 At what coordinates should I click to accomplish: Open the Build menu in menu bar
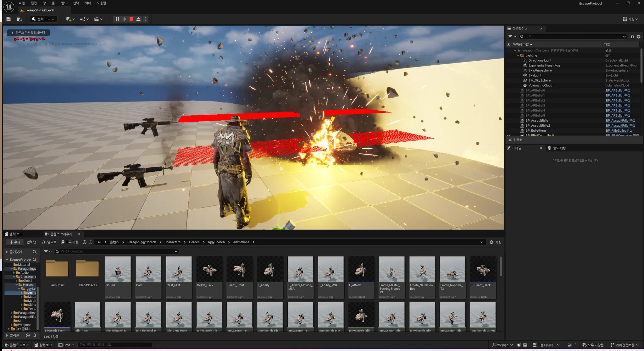pyautogui.click(x=64, y=3)
